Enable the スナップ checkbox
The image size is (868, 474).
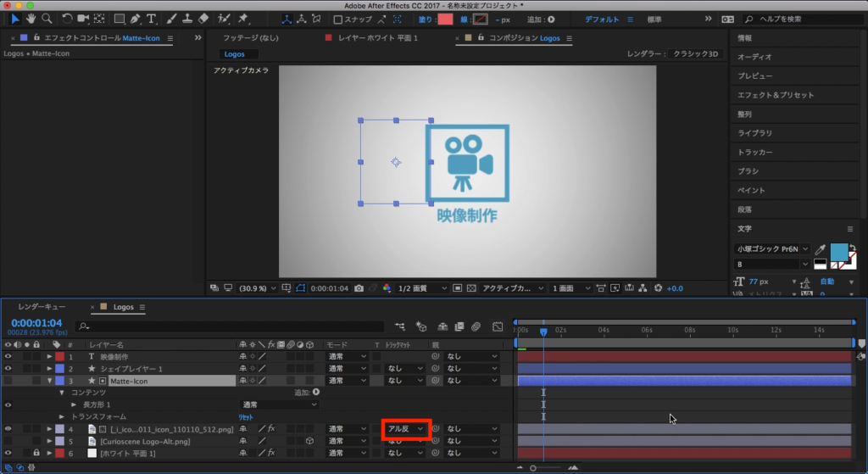click(338, 19)
